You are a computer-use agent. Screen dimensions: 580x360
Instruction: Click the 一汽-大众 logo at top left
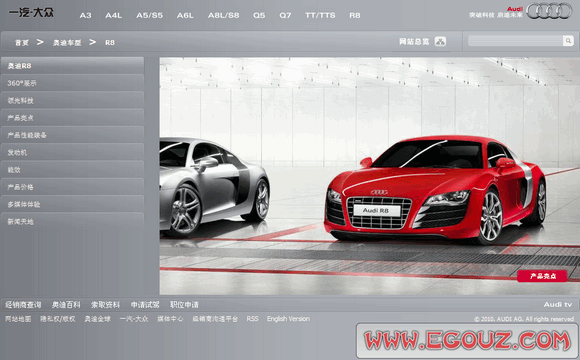pyautogui.click(x=31, y=13)
